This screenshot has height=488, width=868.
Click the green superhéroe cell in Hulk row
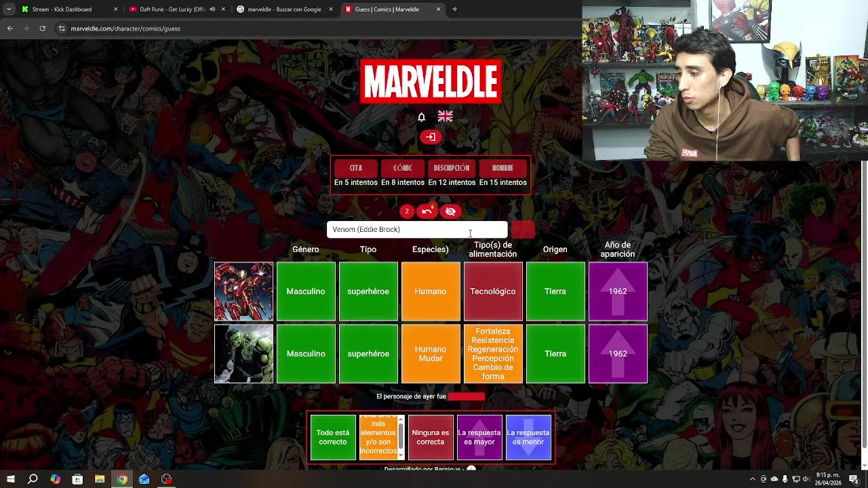click(368, 354)
